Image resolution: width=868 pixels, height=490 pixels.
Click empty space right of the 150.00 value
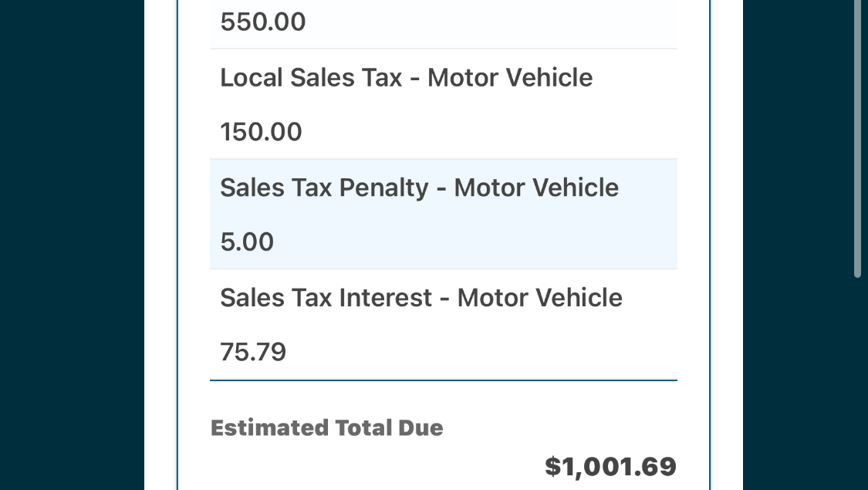(x=490, y=132)
